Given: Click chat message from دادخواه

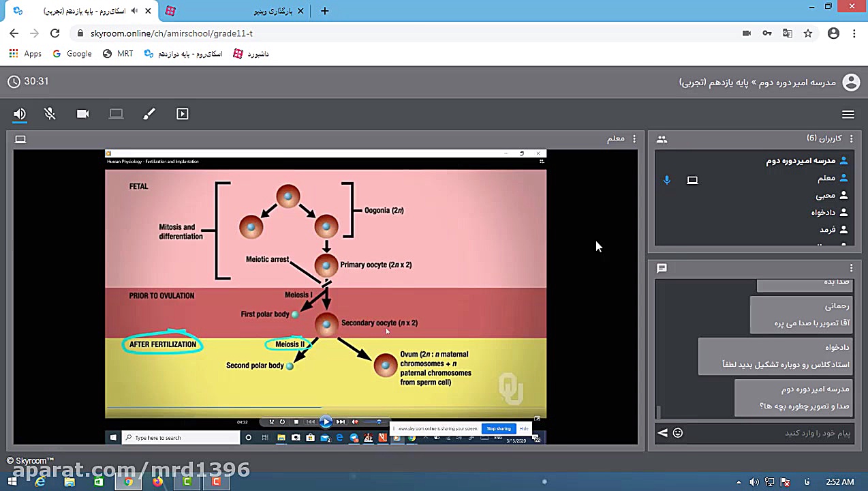Looking at the screenshot, I should click(775, 356).
